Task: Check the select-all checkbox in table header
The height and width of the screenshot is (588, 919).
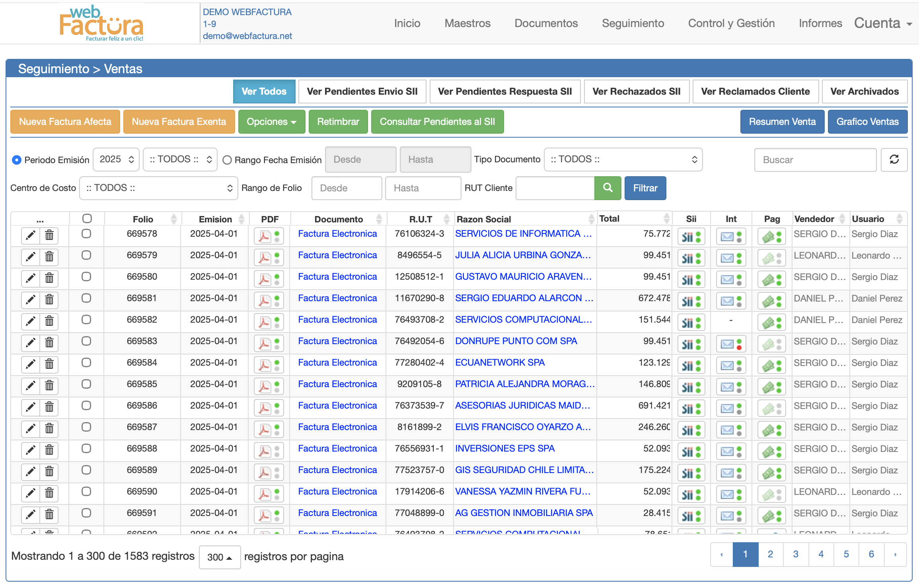Action: pyautogui.click(x=87, y=218)
